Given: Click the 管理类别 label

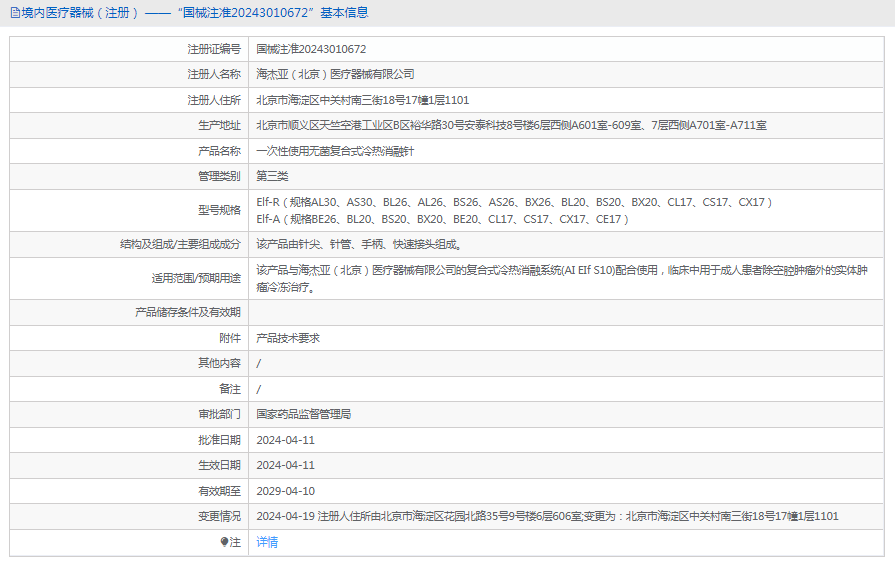Looking at the screenshot, I should pyautogui.click(x=219, y=176).
